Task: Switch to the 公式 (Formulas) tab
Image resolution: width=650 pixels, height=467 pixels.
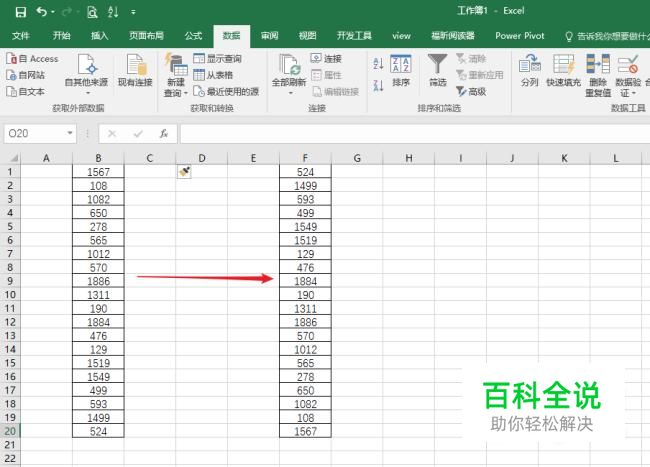Action: tap(193, 36)
